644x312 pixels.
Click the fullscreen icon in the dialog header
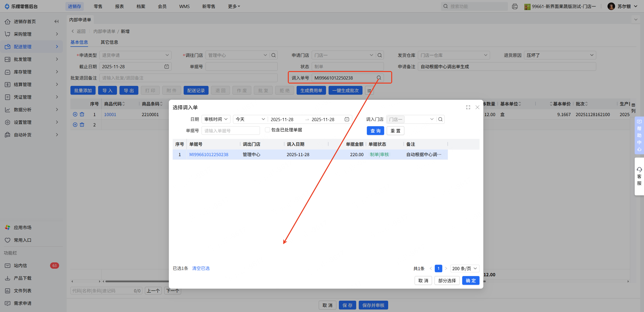tap(468, 108)
